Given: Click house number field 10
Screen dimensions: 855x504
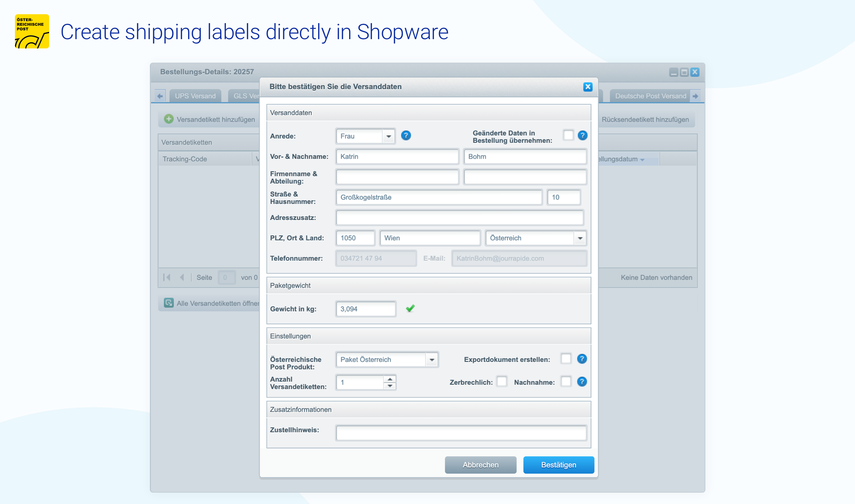Looking at the screenshot, I should click(x=564, y=197).
